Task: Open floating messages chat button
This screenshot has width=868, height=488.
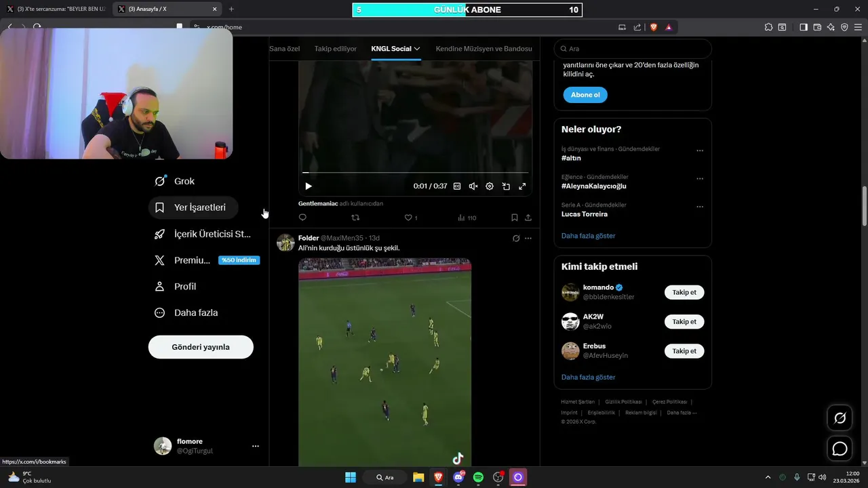Action: 840,449
